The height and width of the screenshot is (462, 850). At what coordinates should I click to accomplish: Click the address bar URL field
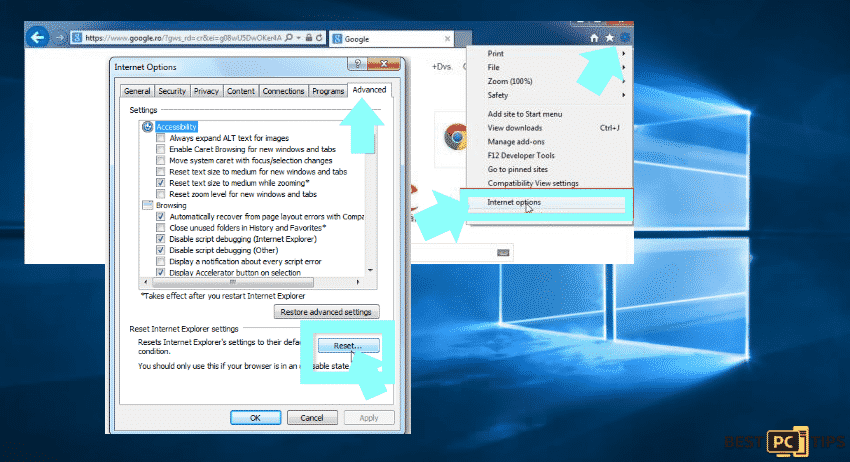tap(183, 37)
